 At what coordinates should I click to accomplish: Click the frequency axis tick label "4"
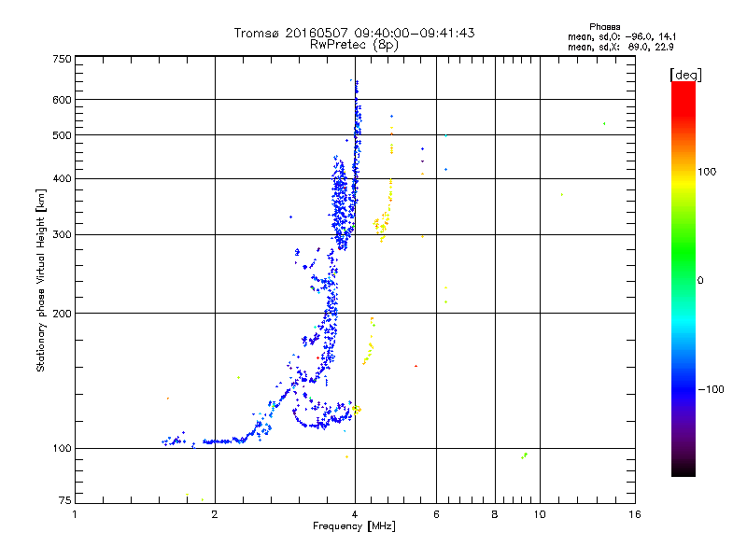click(355, 514)
